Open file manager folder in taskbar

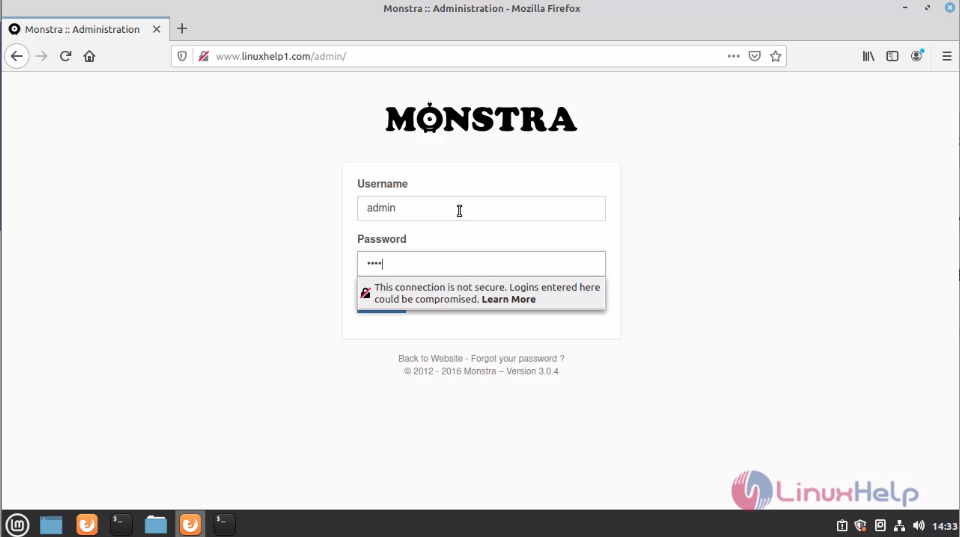[x=156, y=525]
